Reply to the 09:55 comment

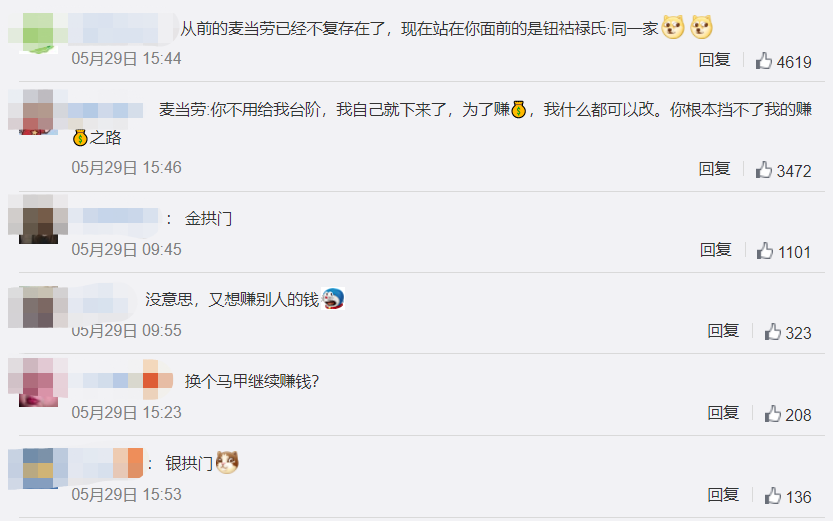tap(723, 331)
